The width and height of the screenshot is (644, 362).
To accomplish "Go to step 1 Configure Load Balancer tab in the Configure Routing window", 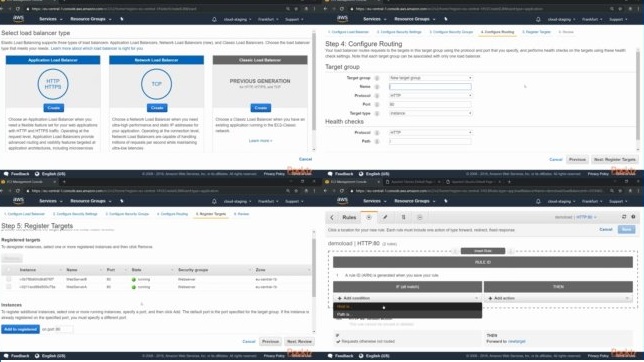I will 348,32.
